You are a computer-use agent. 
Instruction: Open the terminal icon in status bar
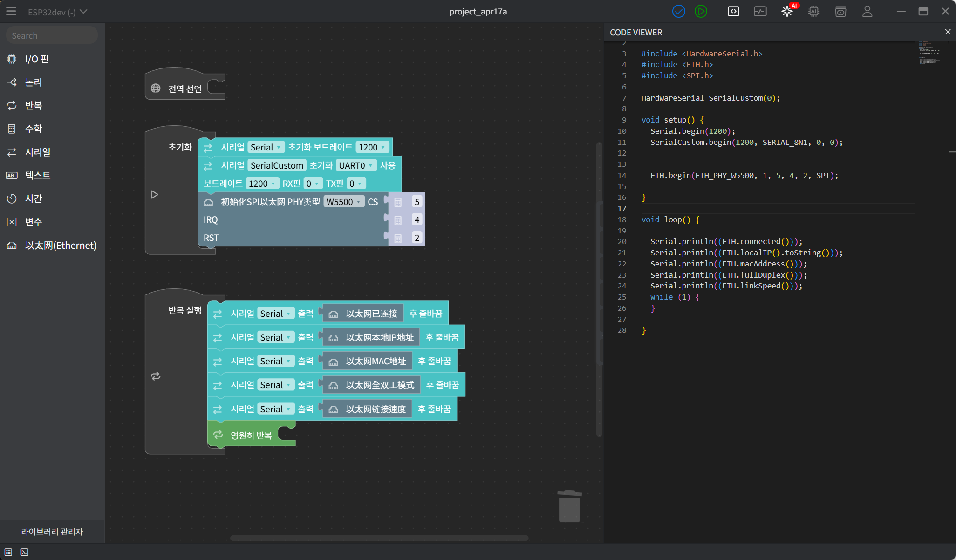(x=25, y=552)
